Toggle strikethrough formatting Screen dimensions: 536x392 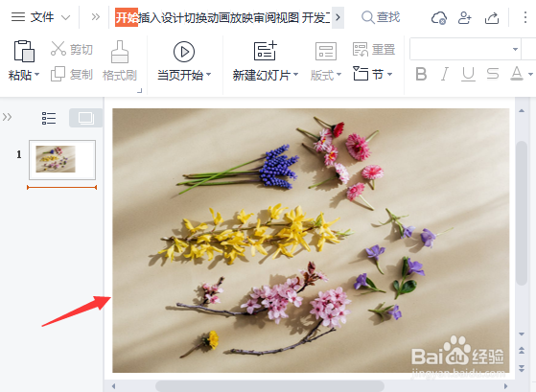(x=493, y=74)
